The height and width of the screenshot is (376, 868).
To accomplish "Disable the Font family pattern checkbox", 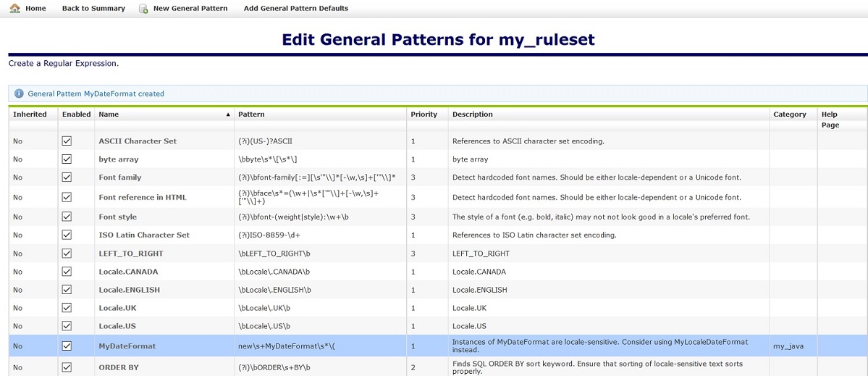I will click(x=67, y=177).
